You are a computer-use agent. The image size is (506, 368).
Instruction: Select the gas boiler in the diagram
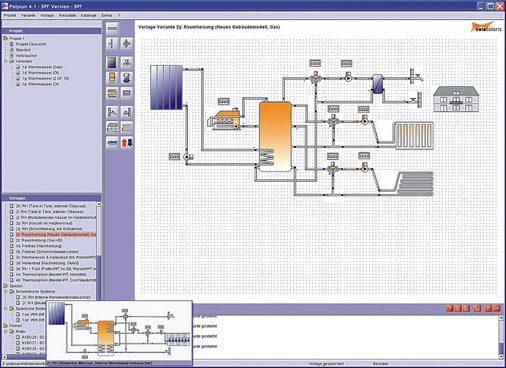click(224, 119)
